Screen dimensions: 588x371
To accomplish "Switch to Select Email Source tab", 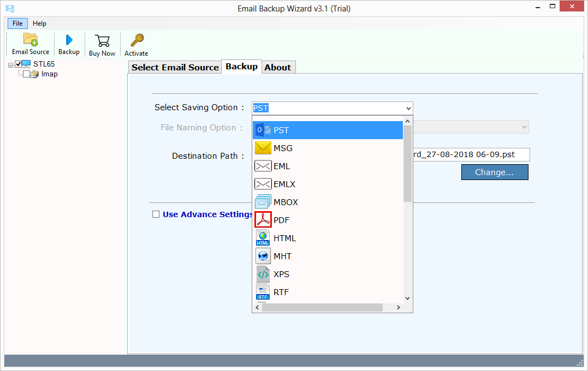I will 175,67.
